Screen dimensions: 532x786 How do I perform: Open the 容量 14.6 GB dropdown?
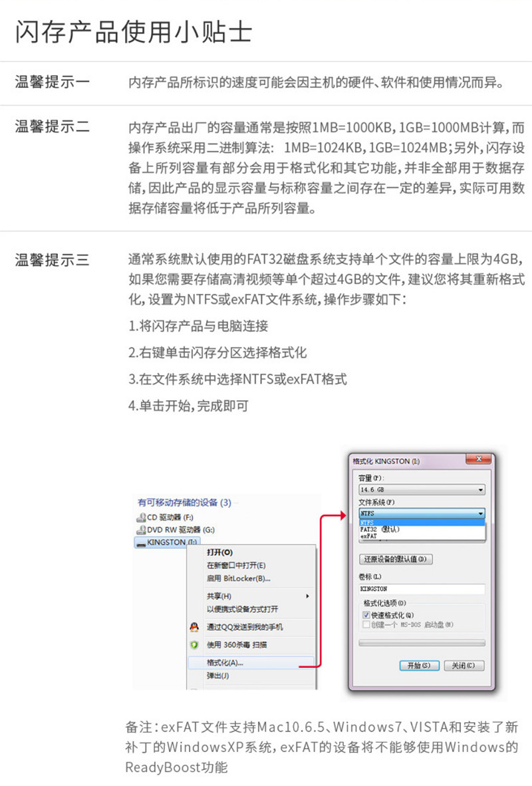(422, 489)
